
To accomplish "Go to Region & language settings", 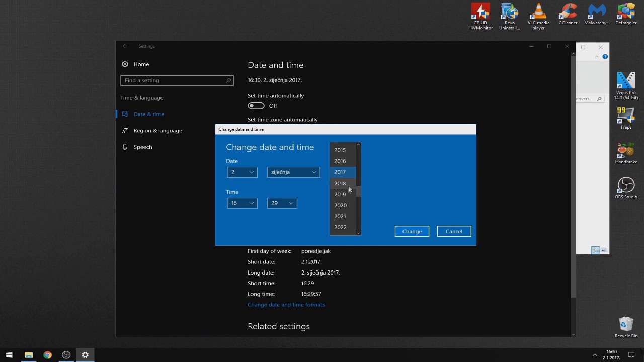I will pyautogui.click(x=158, y=131).
